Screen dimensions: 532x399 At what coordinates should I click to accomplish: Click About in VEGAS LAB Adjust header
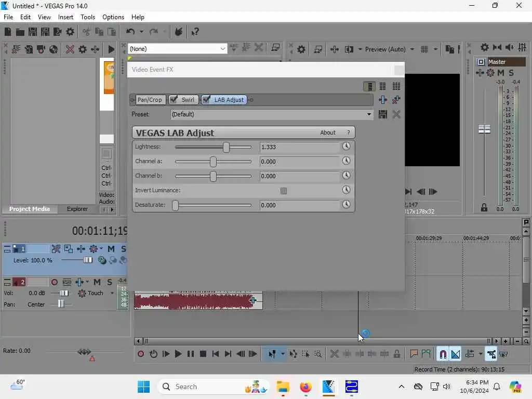click(x=328, y=132)
